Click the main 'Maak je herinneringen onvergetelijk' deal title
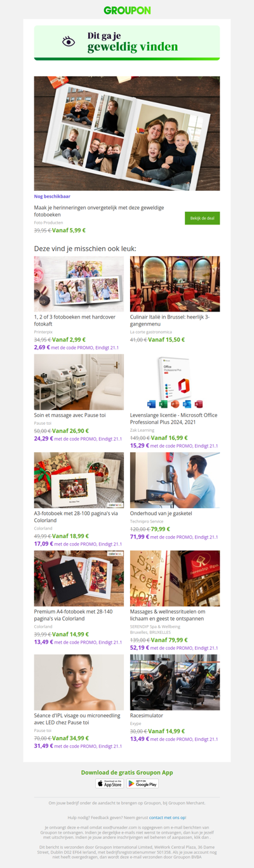This screenshot has width=254, height=868. [x=99, y=211]
